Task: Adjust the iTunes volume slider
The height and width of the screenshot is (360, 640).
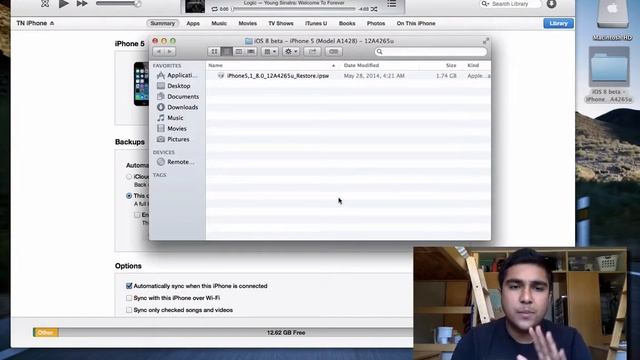Action: pyautogui.click(x=118, y=4)
